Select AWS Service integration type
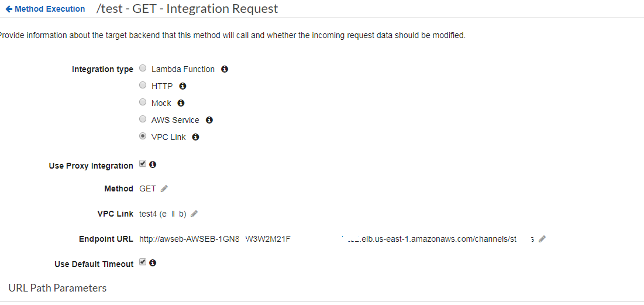The image size is (644, 305). (x=143, y=119)
